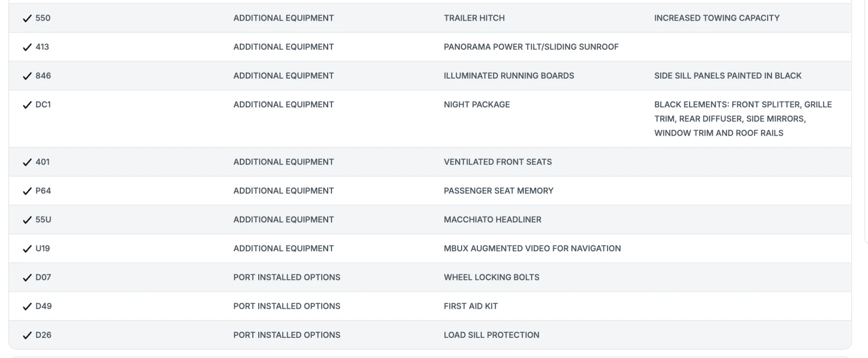The image size is (868, 358).
Task: Hit the checkmark next to D26
Action: [27, 336]
